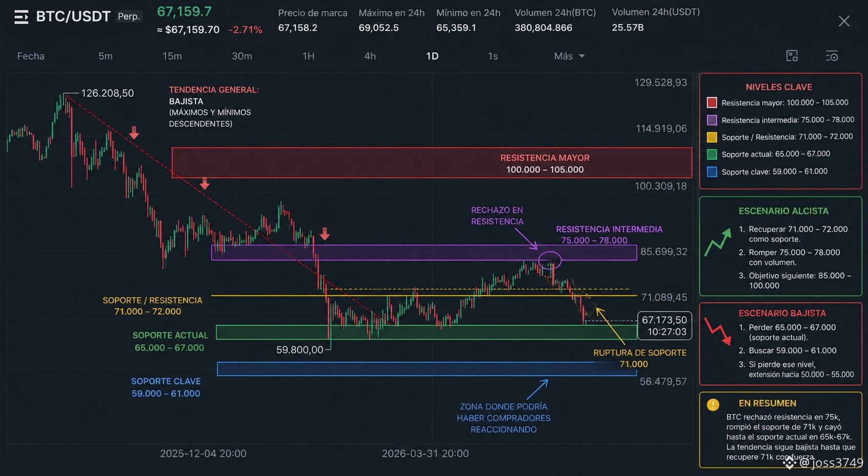Image resolution: width=868 pixels, height=476 pixels.
Task: Click the chart high marker 126.208,50
Action: click(x=108, y=93)
